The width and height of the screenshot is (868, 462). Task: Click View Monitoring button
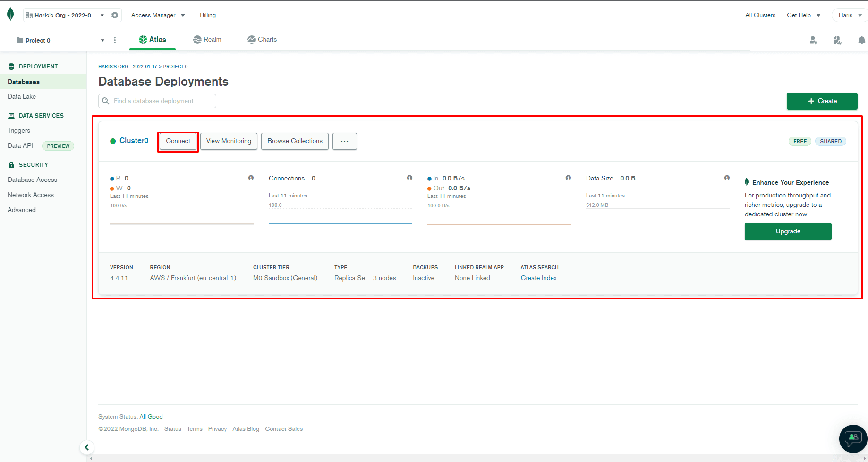[x=229, y=141]
